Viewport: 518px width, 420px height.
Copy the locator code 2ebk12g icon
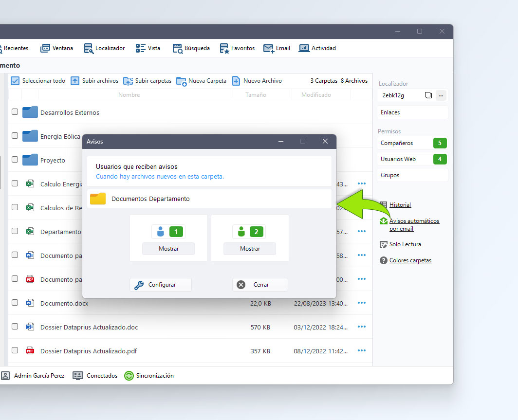[428, 95]
